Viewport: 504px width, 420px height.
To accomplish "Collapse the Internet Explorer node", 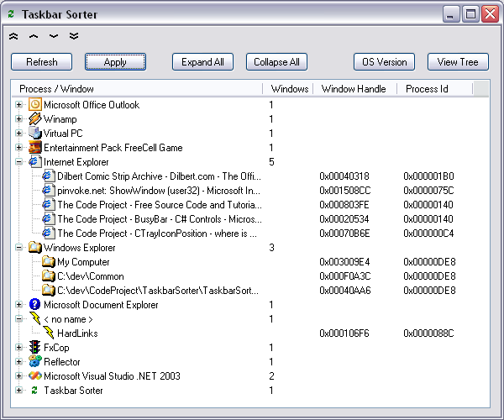I will (18, 161).
